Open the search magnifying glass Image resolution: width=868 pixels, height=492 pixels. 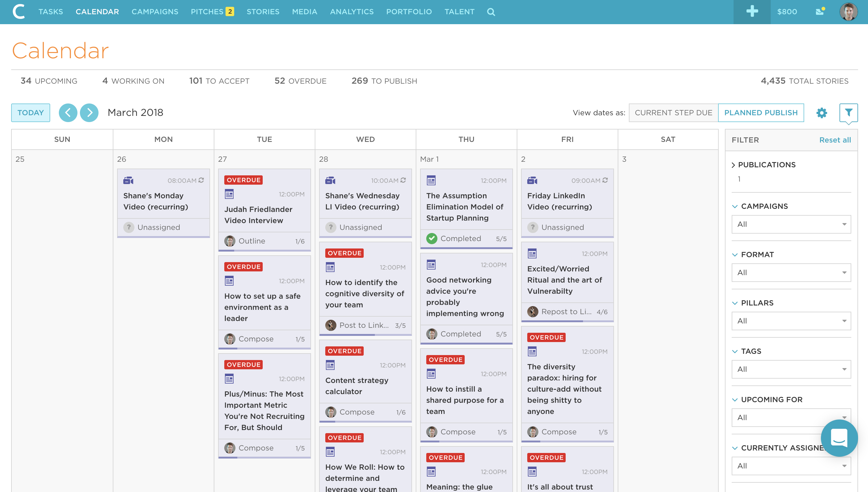click(491, 11)
